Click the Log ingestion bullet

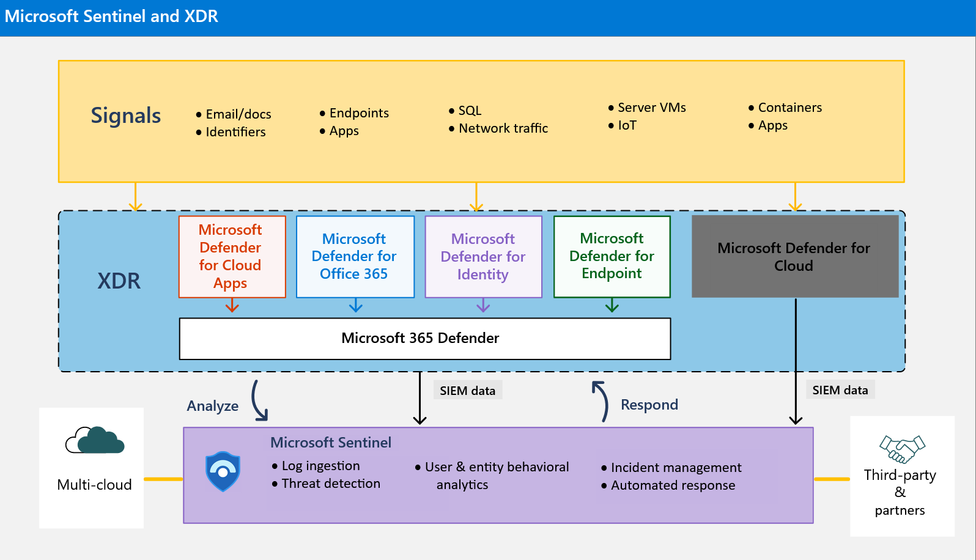(x=316, y=466)
